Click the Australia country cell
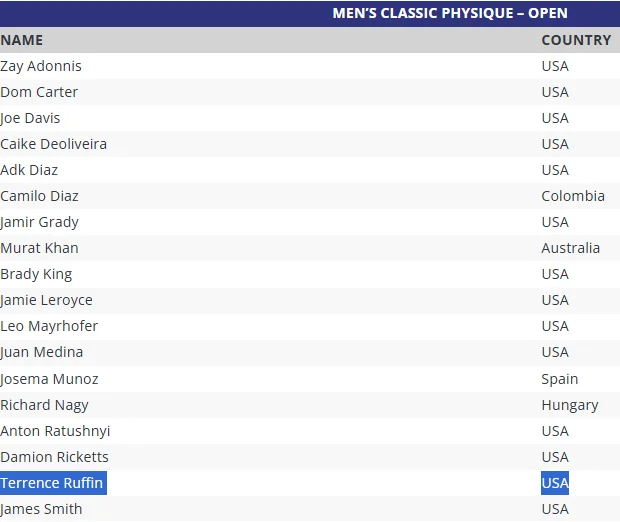This screenshot has width=620, height=522. coord(571,248)
